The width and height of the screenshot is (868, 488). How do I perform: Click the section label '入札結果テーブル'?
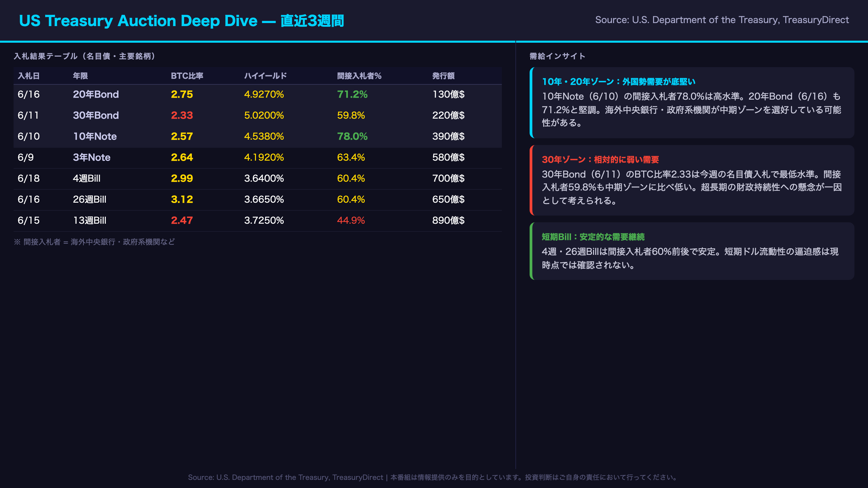point(45,56)
